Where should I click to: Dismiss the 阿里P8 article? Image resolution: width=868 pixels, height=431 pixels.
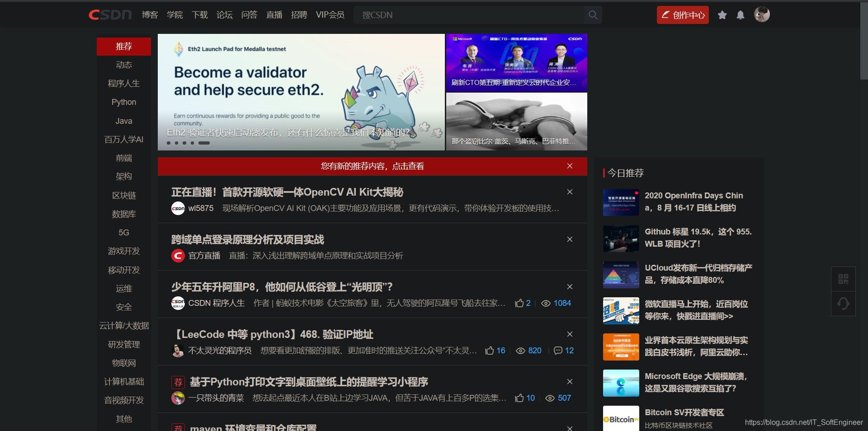click(x=570, y=287)
